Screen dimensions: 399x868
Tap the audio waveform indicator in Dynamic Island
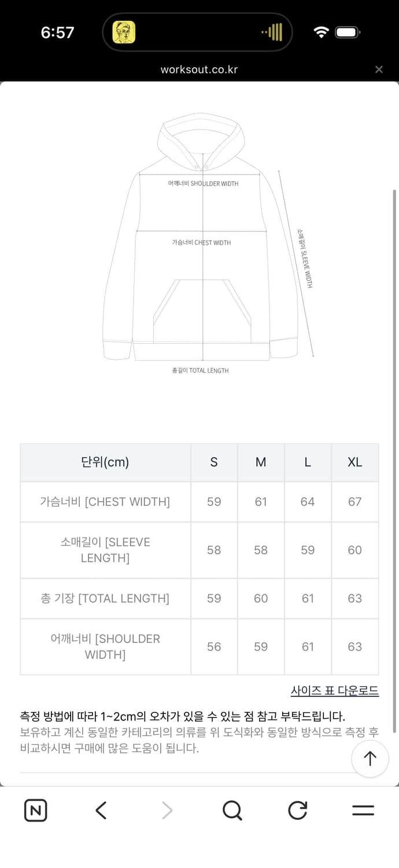(272, 32)
